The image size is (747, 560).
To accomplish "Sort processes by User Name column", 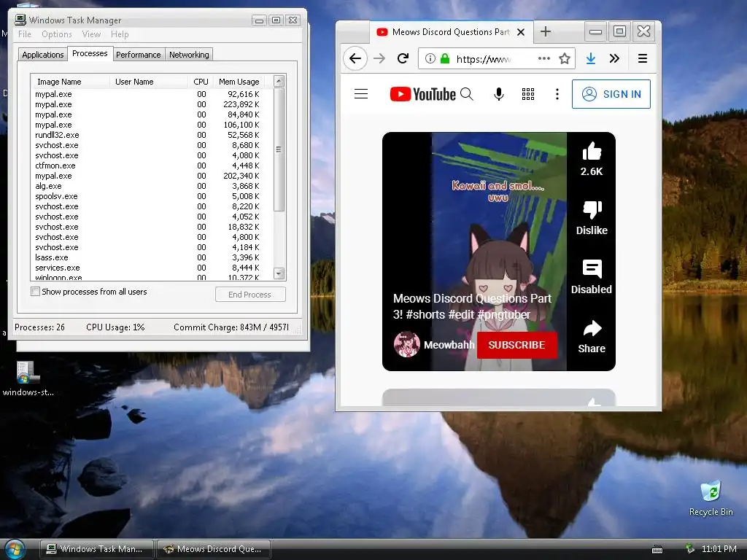I will pyautogui.click(x=149, y=82).
